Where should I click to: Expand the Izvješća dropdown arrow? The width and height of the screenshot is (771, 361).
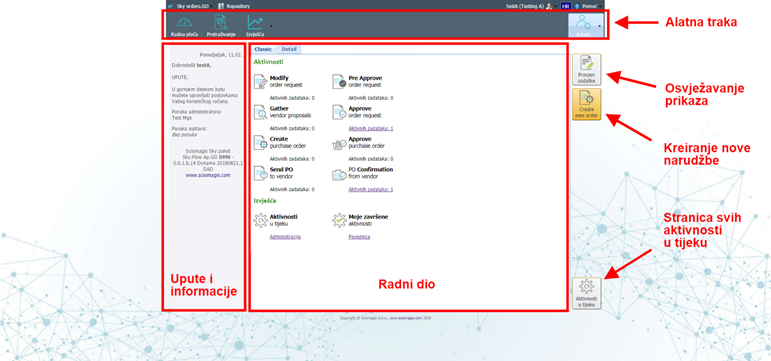click(270, 25)
